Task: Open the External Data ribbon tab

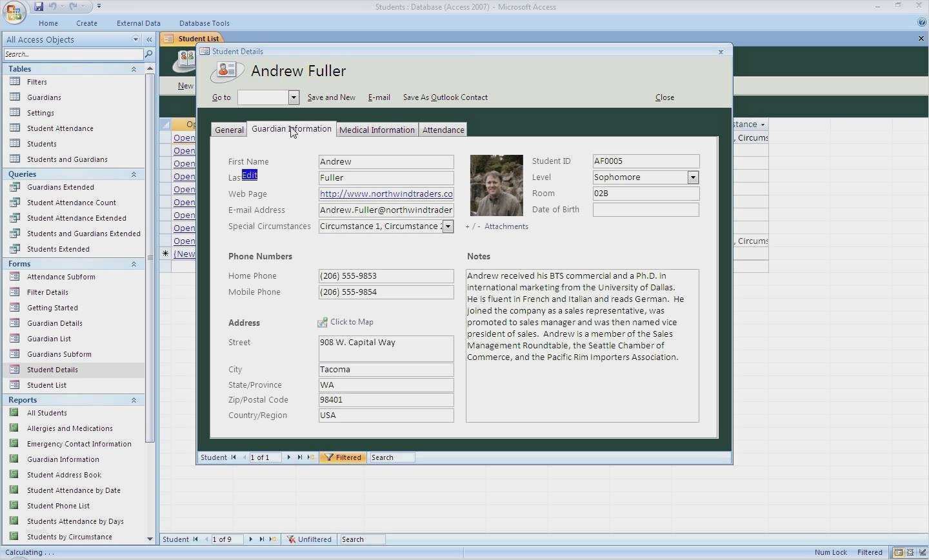Action: pos(138,23)
